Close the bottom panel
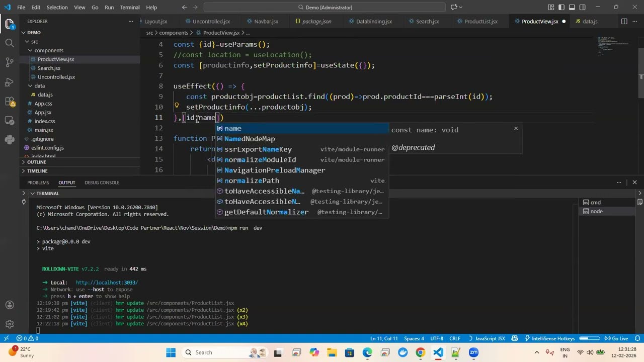Viewport: 644px width, 362px height. click(x=635, y=183)
